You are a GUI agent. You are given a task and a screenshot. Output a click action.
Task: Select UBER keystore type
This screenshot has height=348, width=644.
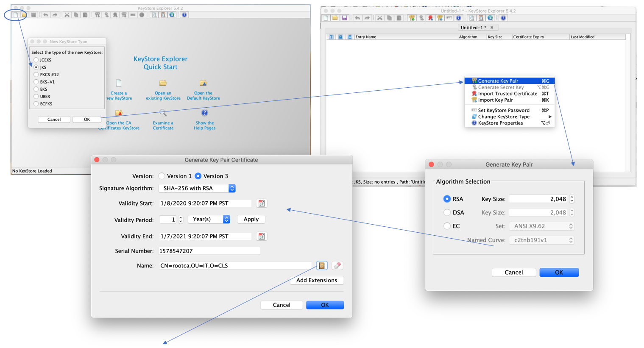pyautogui.click(x=36, y=97)
